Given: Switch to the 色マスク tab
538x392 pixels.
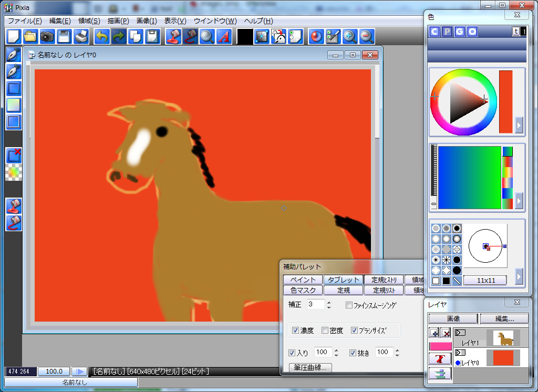Looking at the screenshot, I should pos(303,291).
